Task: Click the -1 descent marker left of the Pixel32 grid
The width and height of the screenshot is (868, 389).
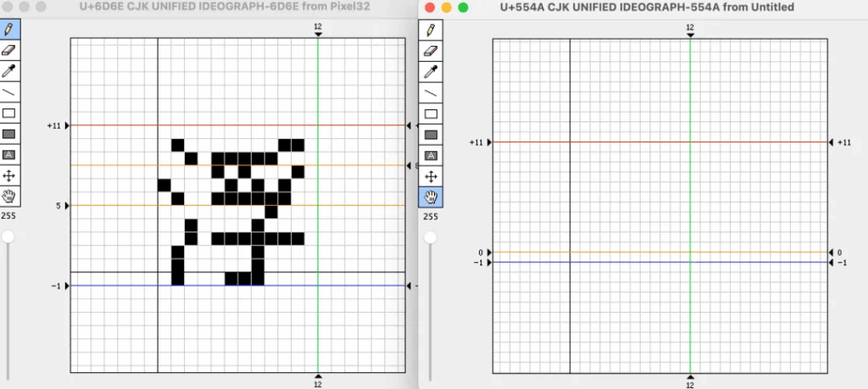Action: point(67,286)
